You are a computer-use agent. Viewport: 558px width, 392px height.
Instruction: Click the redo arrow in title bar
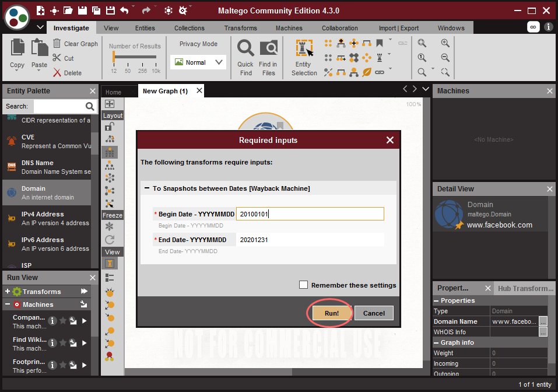pyautogui.click(x=146, y=10)
